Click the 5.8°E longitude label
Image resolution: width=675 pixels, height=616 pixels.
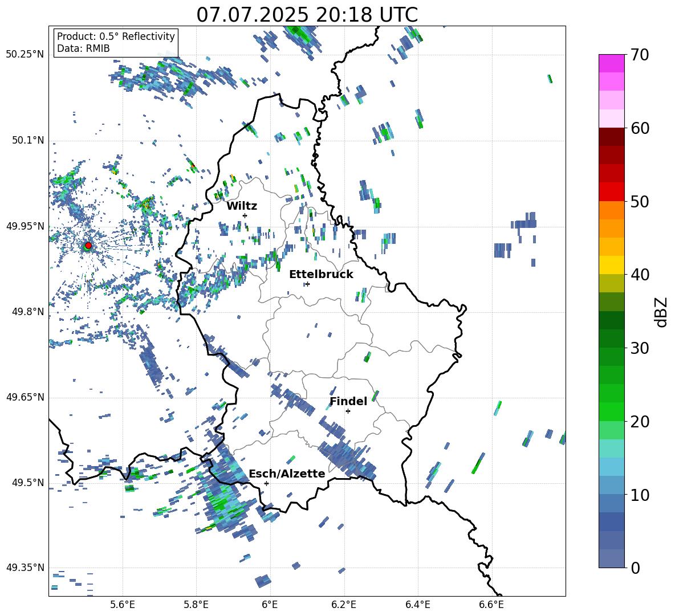pyautogui.click(x=196, y=605)
